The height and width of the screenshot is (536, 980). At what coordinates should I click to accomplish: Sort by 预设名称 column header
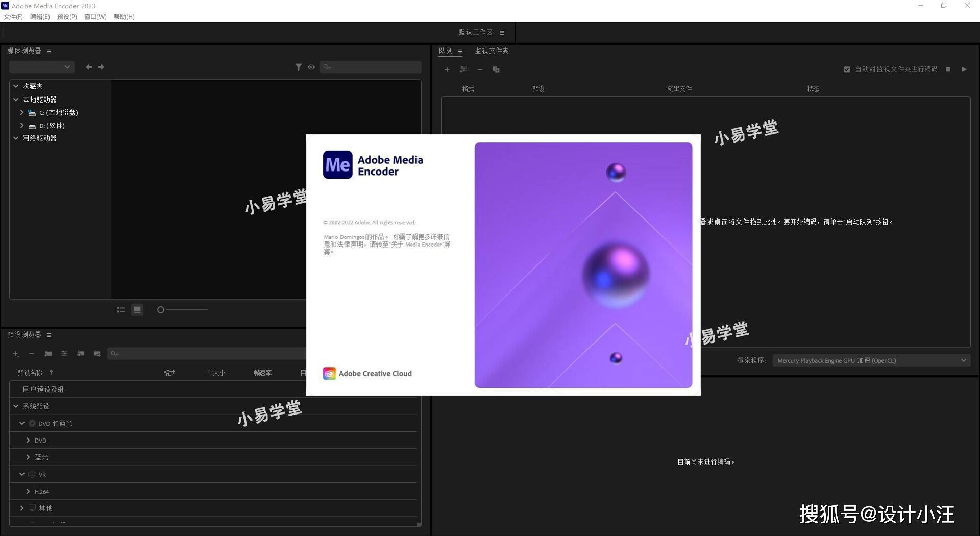pyautogui.click(x=30, y=373)
